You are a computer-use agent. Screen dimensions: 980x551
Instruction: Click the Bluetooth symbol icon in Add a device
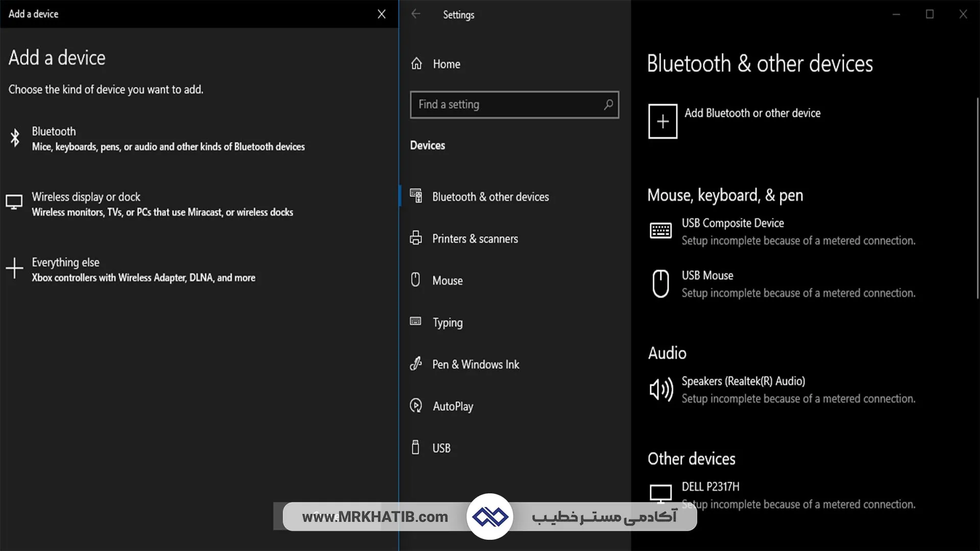[x=15, y=138]
